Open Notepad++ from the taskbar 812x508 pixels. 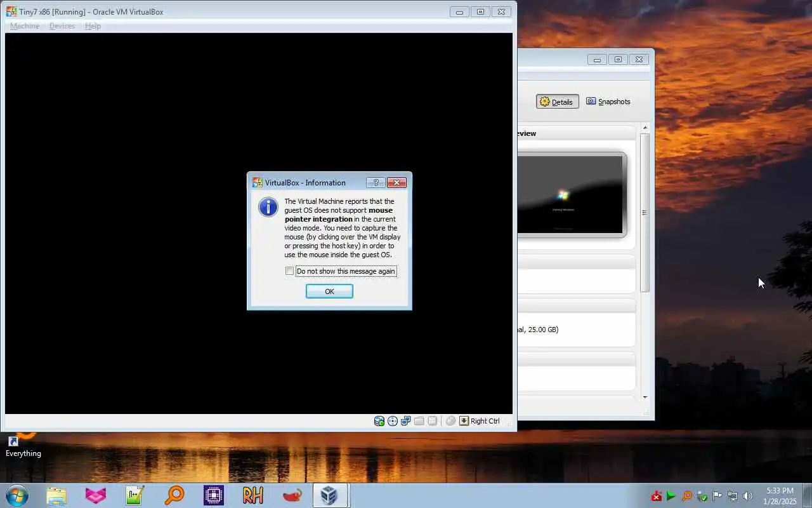tap(134, 495)
